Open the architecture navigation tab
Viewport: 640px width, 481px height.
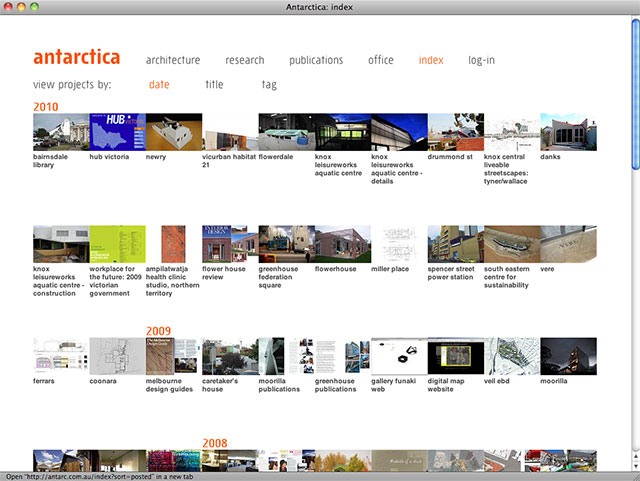(x=172, y=60)
